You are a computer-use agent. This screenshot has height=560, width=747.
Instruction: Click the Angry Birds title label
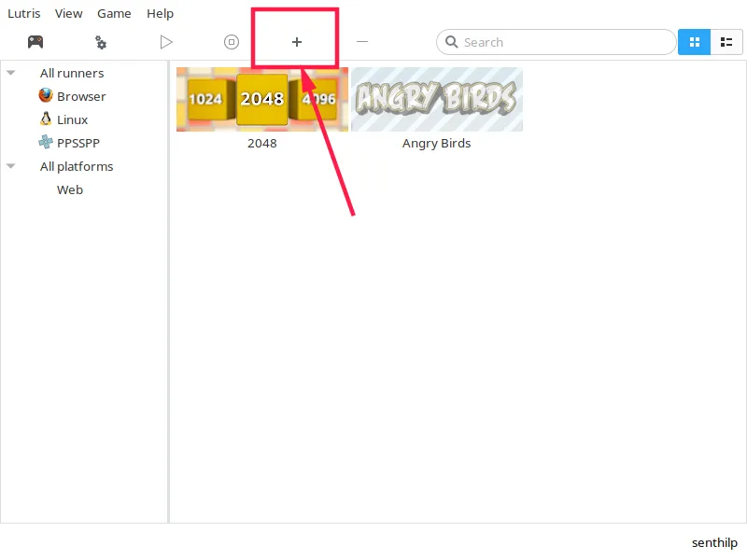(x=436, y=144)
